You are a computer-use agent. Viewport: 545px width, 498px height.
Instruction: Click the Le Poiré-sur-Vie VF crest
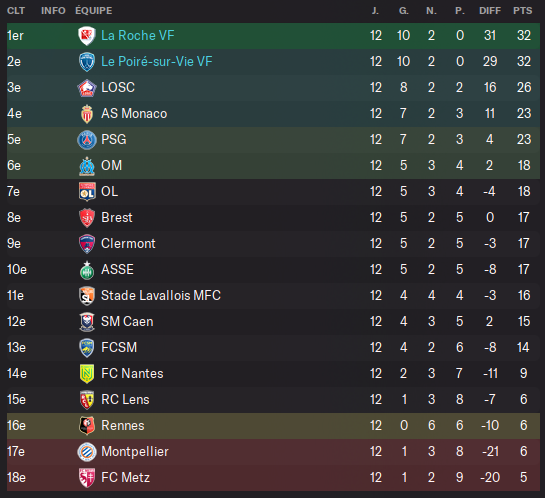(x=87, y=62)
